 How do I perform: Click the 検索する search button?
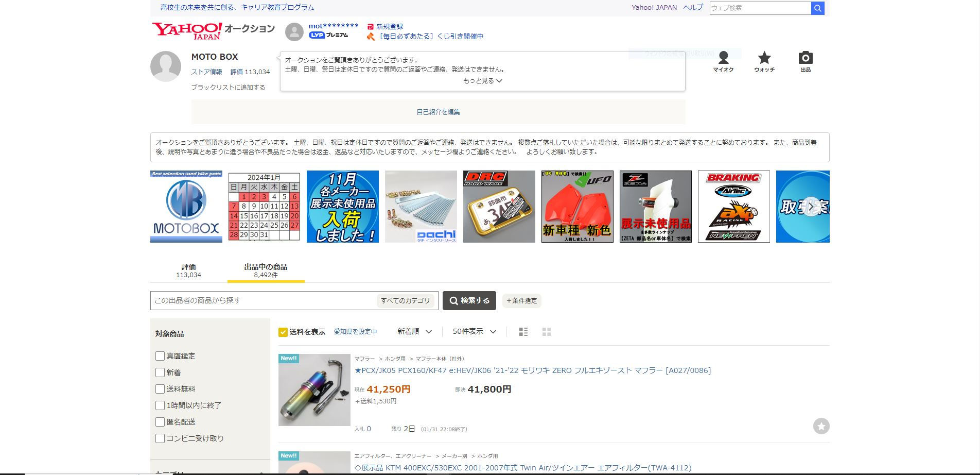(469, 300)
